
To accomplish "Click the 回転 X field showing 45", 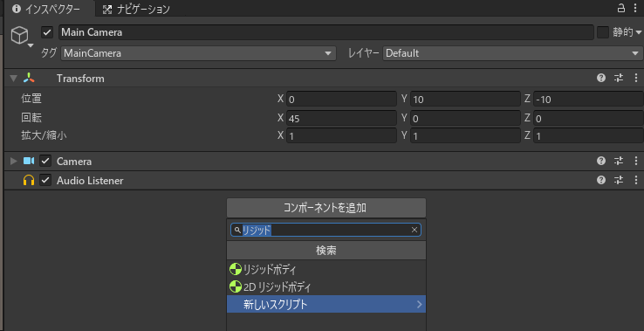I will click(x=341, y=119).
